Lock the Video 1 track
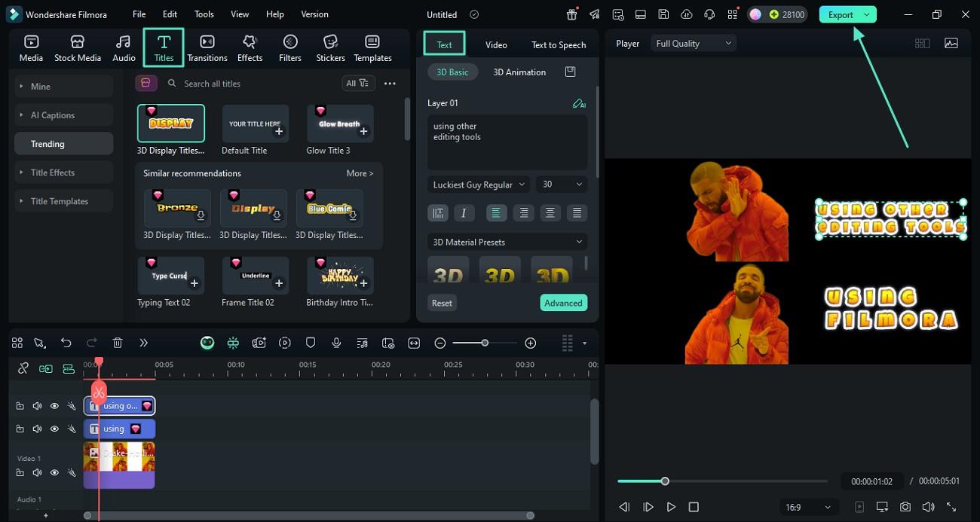The image size is (980, 522). point(20,472)
